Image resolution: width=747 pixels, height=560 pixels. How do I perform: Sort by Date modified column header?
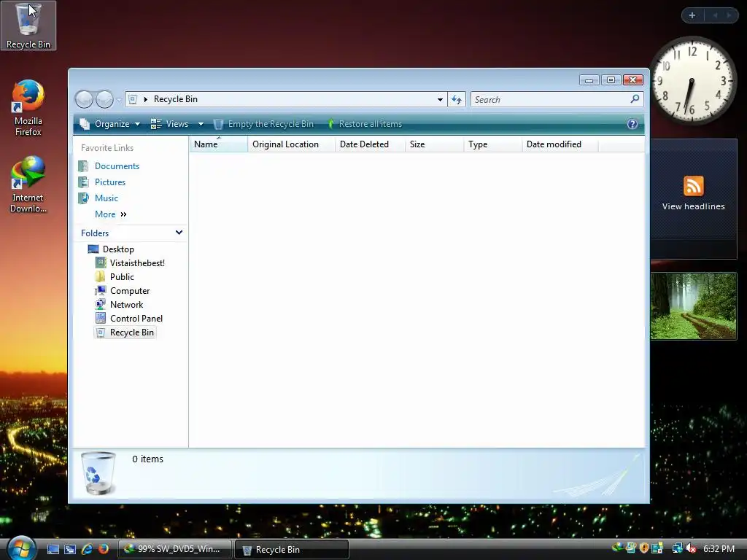560,144
